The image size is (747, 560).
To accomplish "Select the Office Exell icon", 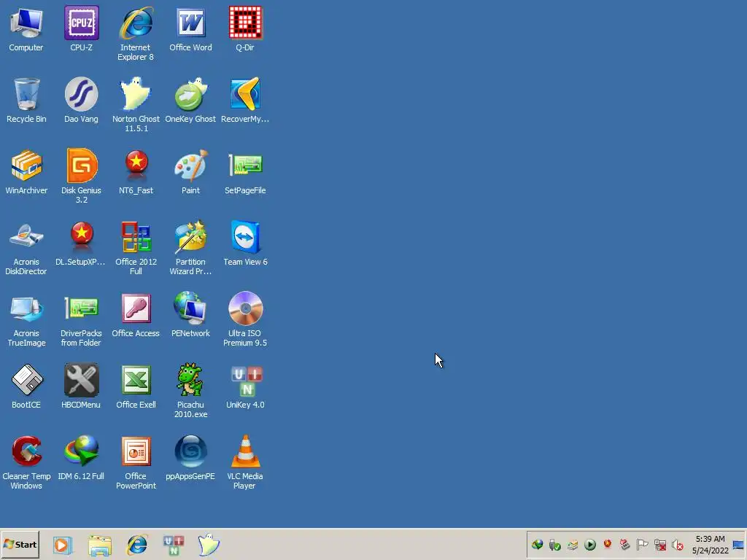I will (136, 386).
